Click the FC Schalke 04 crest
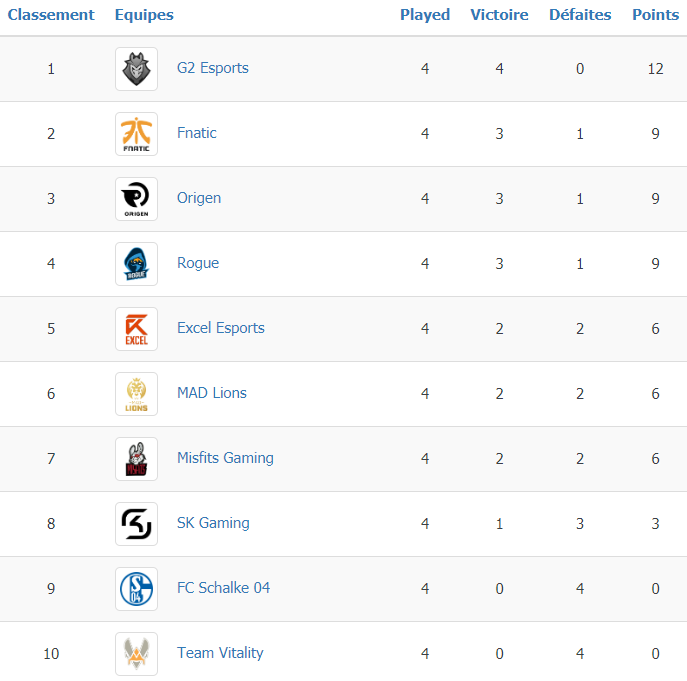The width and height of the screenshot is (687, 681). [x=136, y=589]
